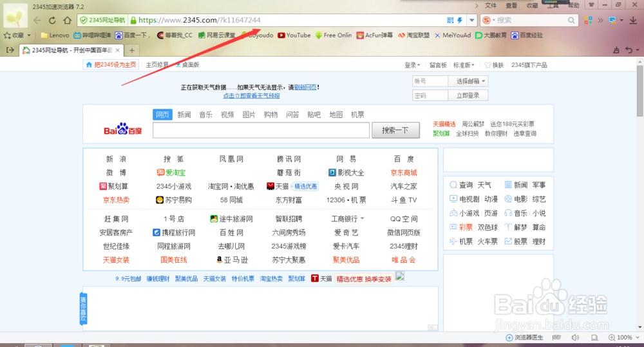Open the address bar history dropdown arrow

coord(472,20)
